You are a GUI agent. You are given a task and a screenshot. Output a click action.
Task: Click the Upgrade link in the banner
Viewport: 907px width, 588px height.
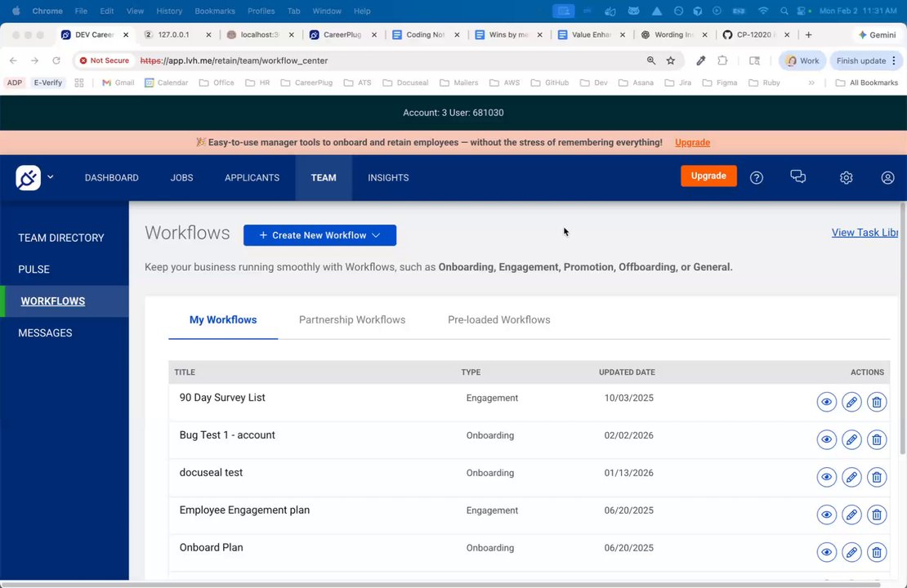[692, 142]
